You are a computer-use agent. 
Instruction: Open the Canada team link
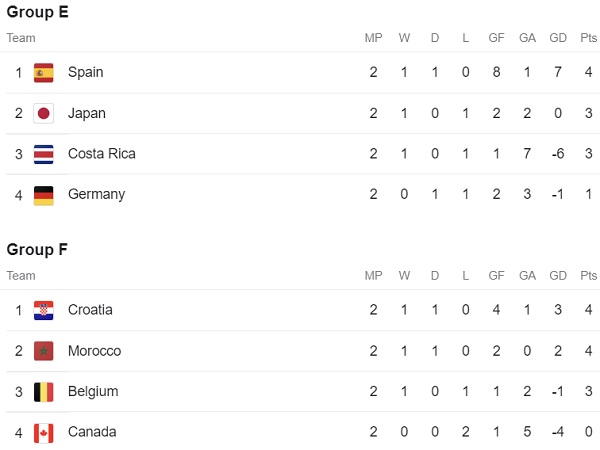92,432
